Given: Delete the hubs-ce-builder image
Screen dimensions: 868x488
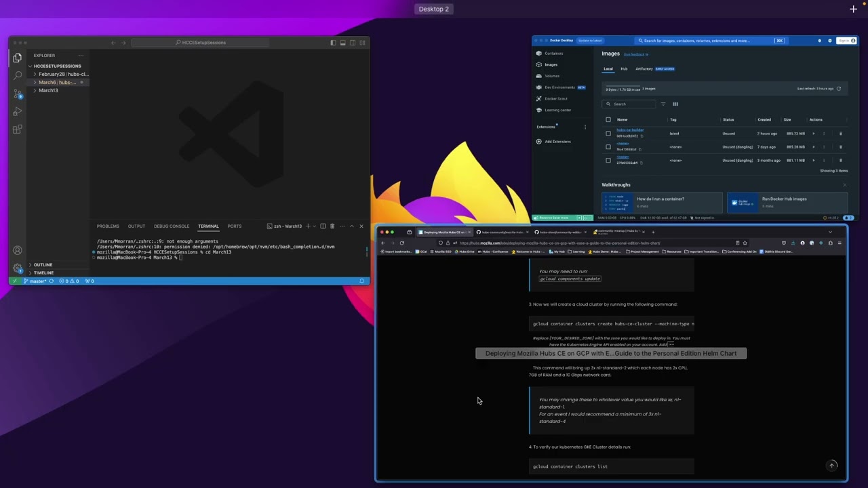Looking at the screenshot, I should click(x=841, y=134).
